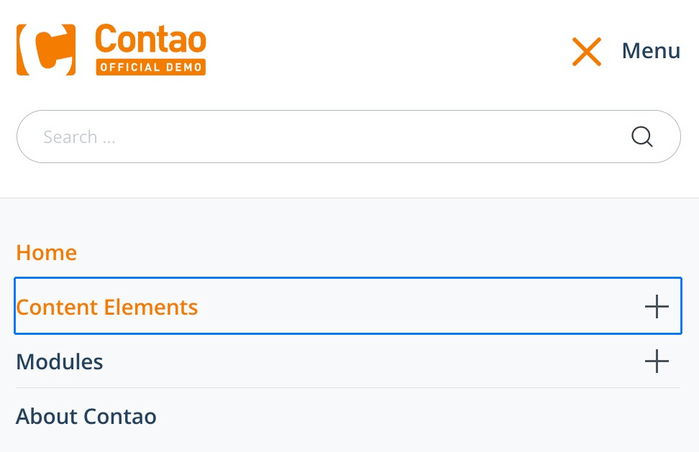Expand the Content Elements submenu
699x452 pixels.
[656, 307]
